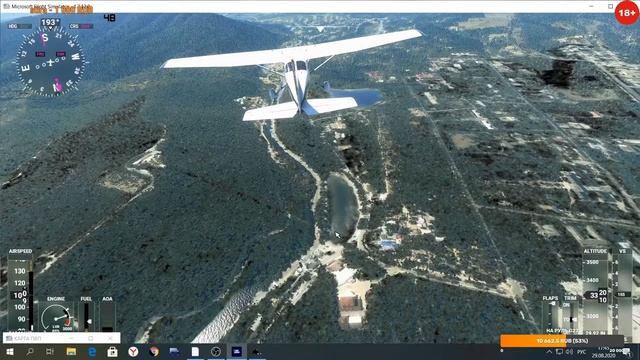Screen dimensions: 640x360
Task: Click the ALTITUDE tape readout
Action: (596, 291)
